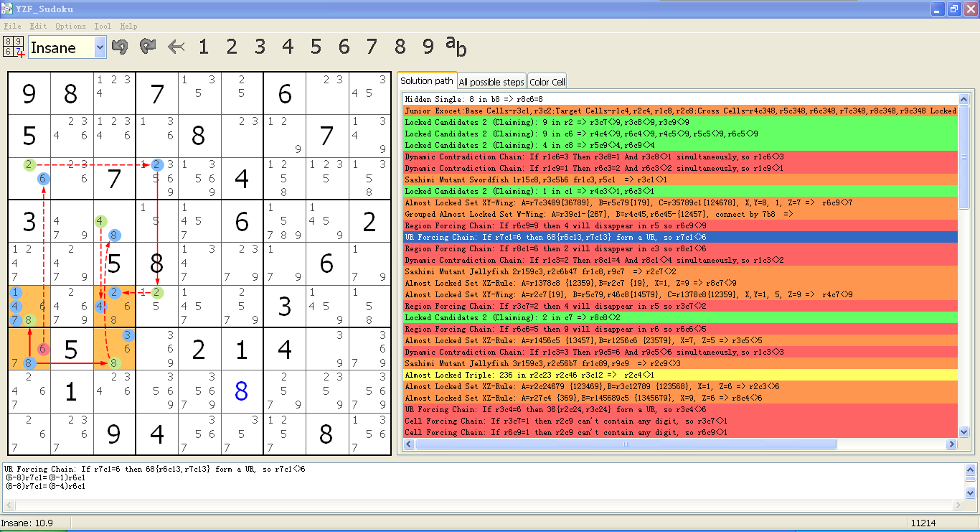Click the orange highlighted cell r7c1

(29, 350)
